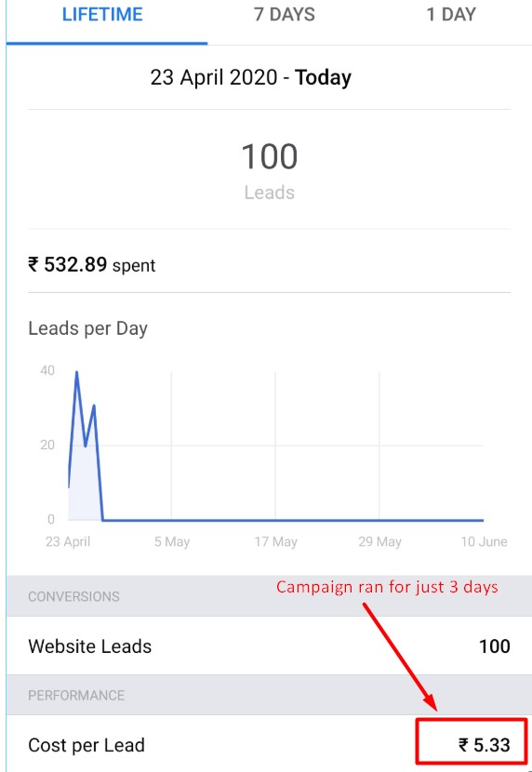Select the 1 DAY tab

[x=451, y=15]
